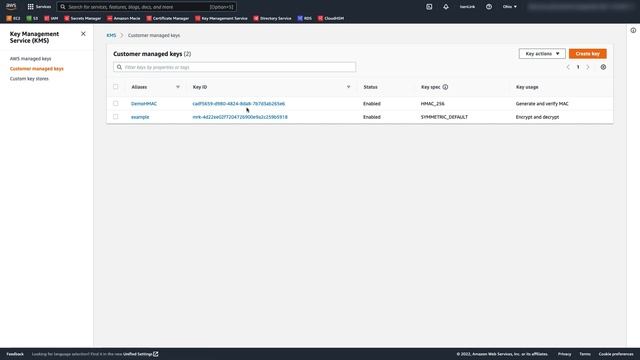Screen dimensions: 640x360
Task: Open the example alias link
Action: (x=140, y=117)
